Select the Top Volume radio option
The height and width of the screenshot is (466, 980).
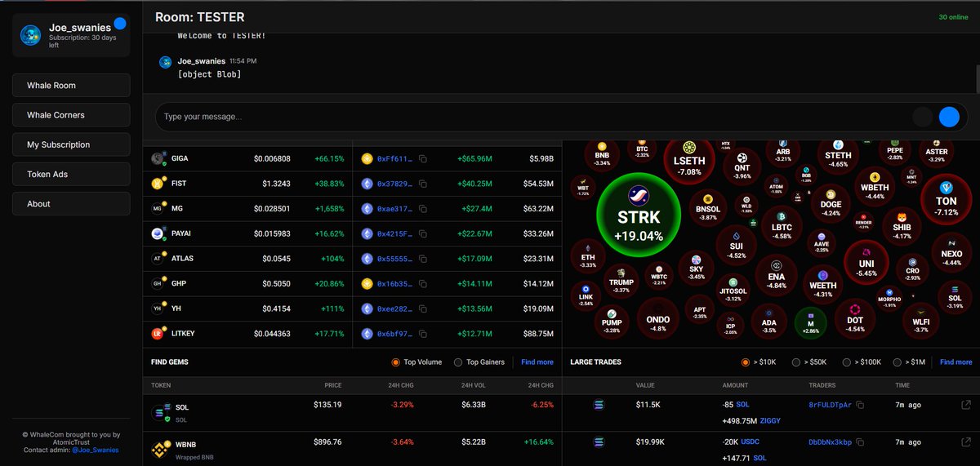pyautogui.click(x=396, y=362)
